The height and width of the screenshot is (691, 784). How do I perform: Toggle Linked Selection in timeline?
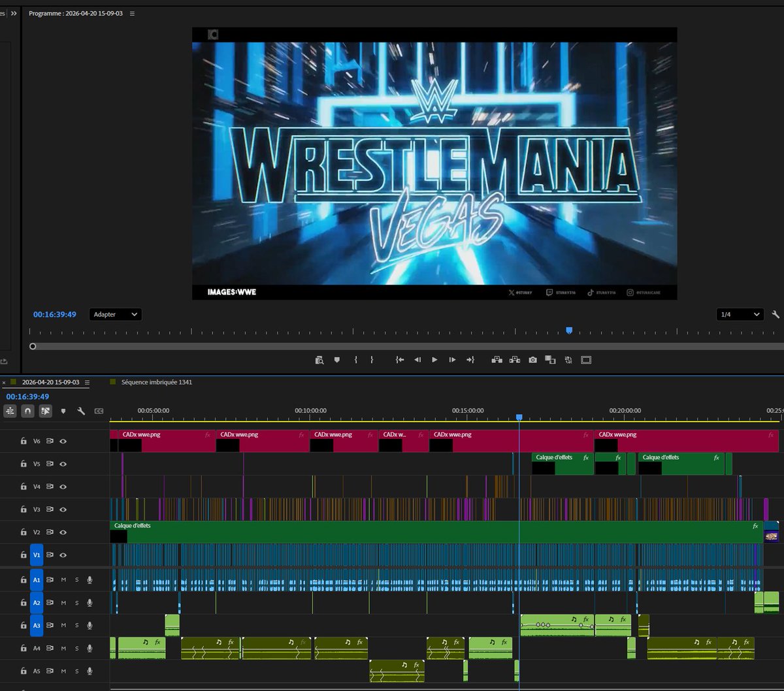45,411
